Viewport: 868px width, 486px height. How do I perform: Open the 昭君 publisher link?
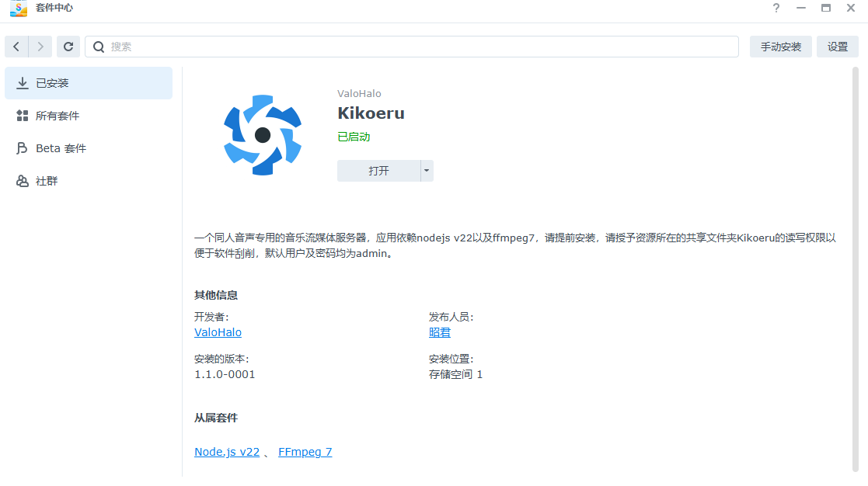point(440,332)
